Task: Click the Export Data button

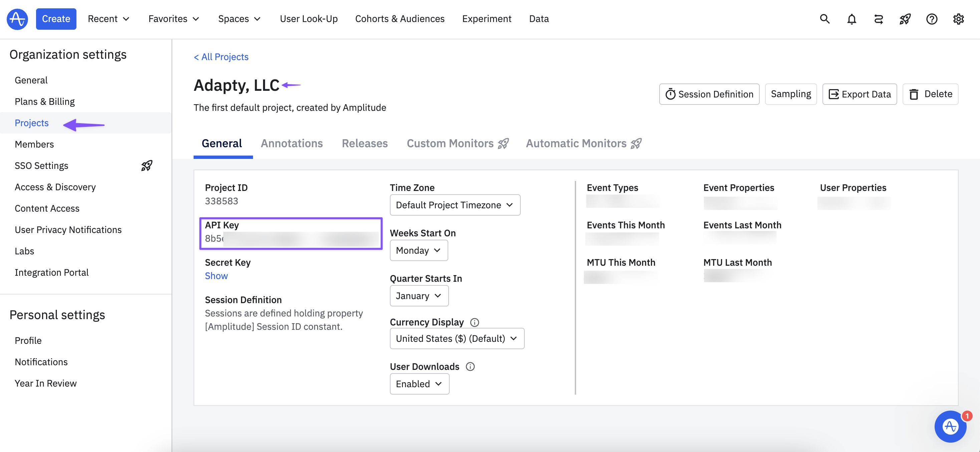Action: click(860, 94)
